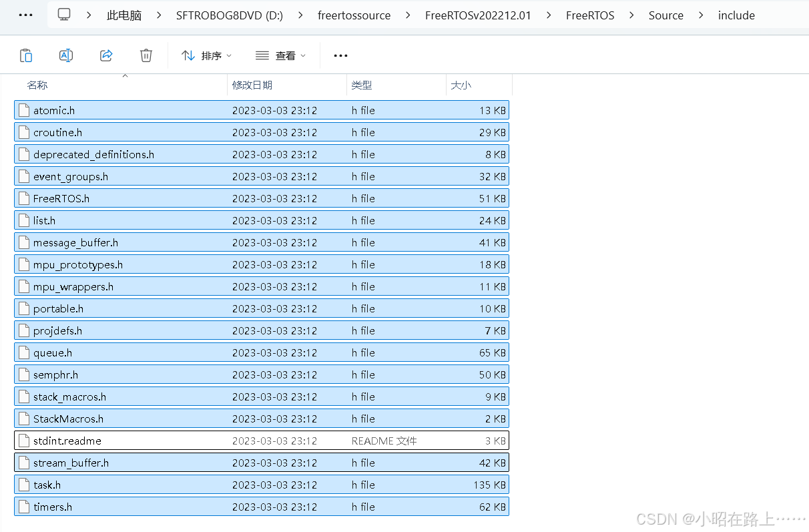Click the file icon of list.h

24,220
